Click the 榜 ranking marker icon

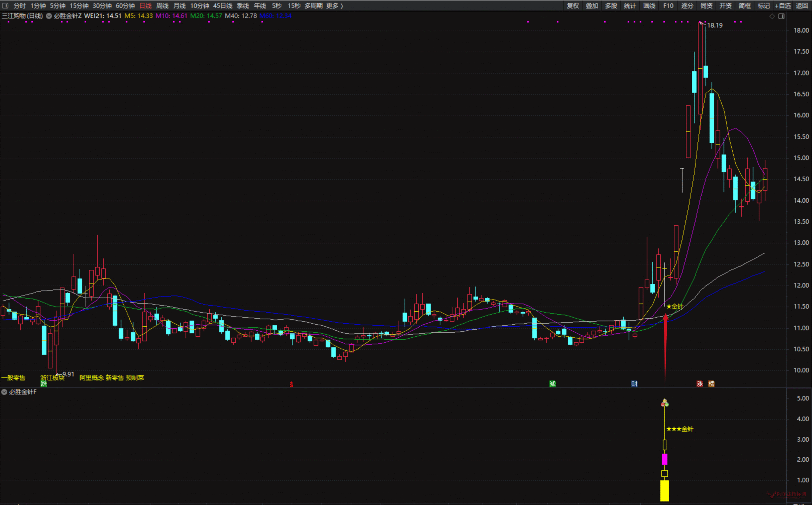click(711, 384)
